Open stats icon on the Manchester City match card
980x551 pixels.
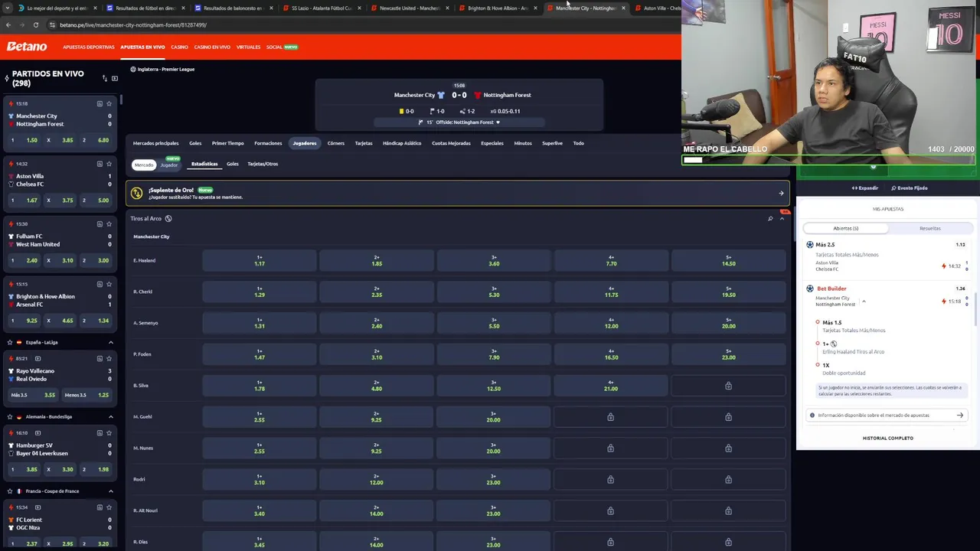coord(100,103)
